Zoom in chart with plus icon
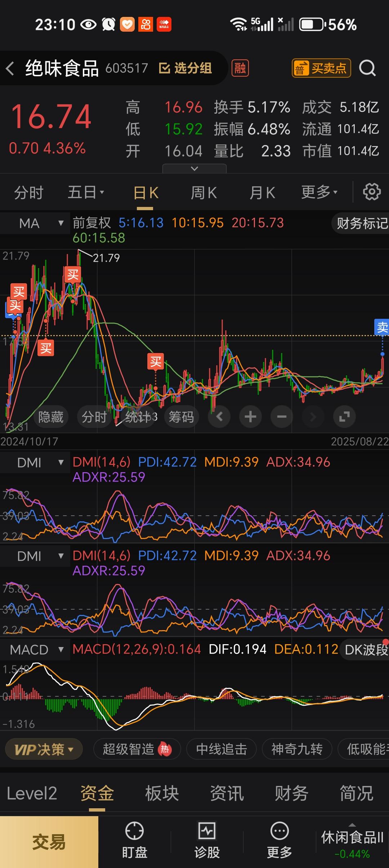 (251, 417)
